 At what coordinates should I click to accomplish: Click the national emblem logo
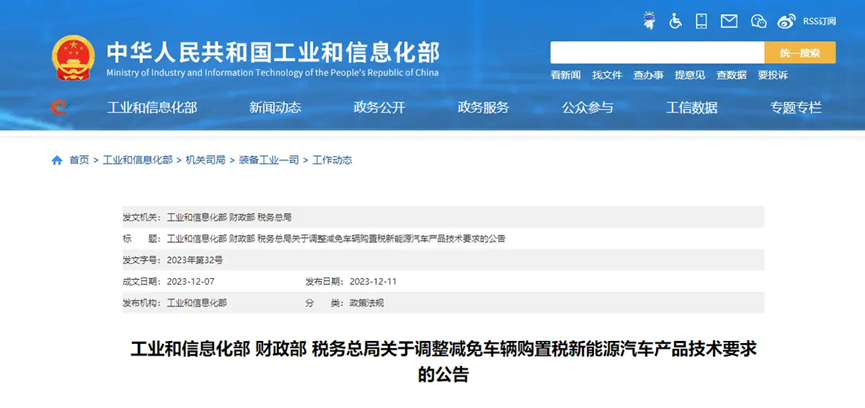(x=72, y=58)
